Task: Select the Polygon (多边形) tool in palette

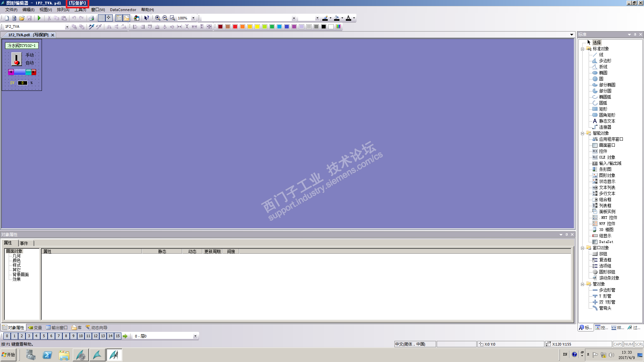Action: [x=605, y=61]
